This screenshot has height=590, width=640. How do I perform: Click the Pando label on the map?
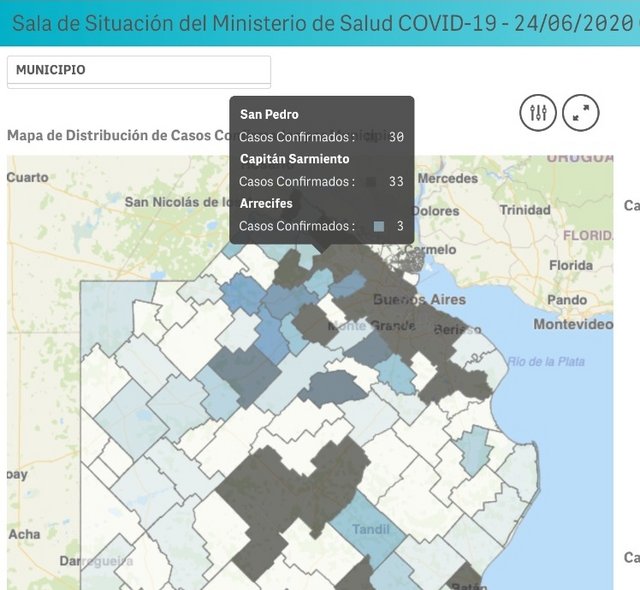[567, 300]
